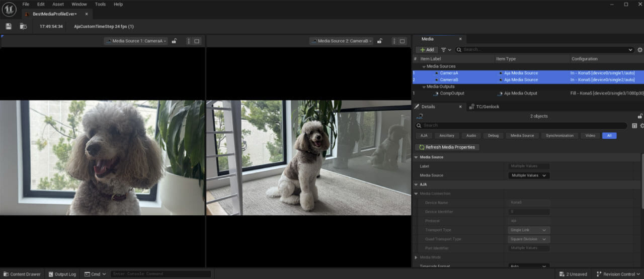This screenshot has height=279, width=644.
Task: Open the Help menu
Action: (x=118, y=4)
